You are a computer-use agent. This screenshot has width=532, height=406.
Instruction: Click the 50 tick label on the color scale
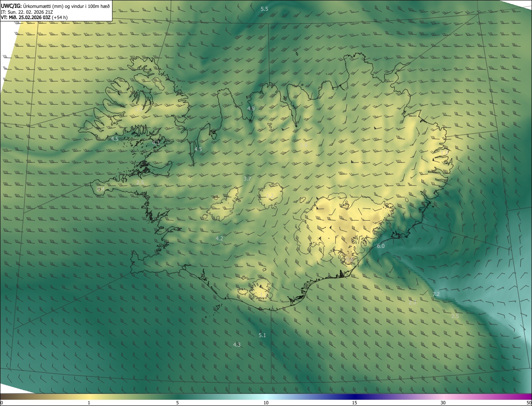(x=529, y=403)
